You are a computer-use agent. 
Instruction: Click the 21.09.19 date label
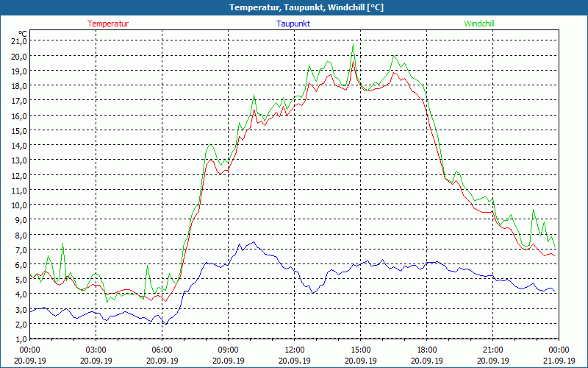[x=559, y=361]
